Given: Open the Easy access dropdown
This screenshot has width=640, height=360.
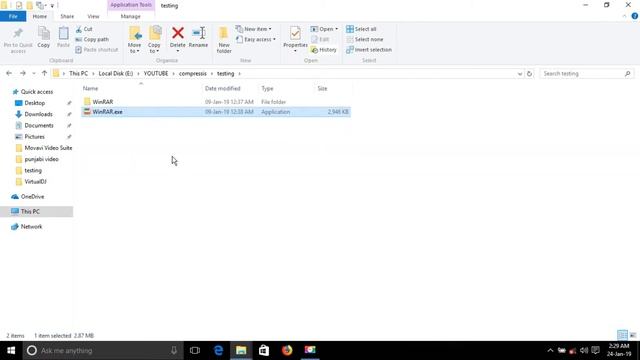Looking at the screenshot, I should 256,40.
